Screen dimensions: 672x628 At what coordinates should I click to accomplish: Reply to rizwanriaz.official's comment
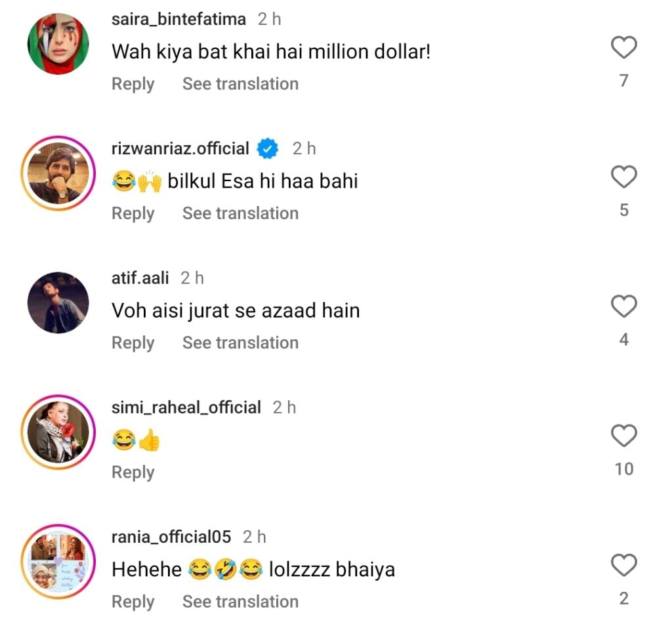(x=133, y=213)
